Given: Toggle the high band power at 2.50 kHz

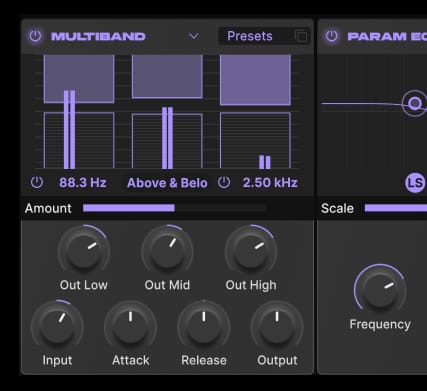Looking at the screenshot, I should [x=224, y=183].
